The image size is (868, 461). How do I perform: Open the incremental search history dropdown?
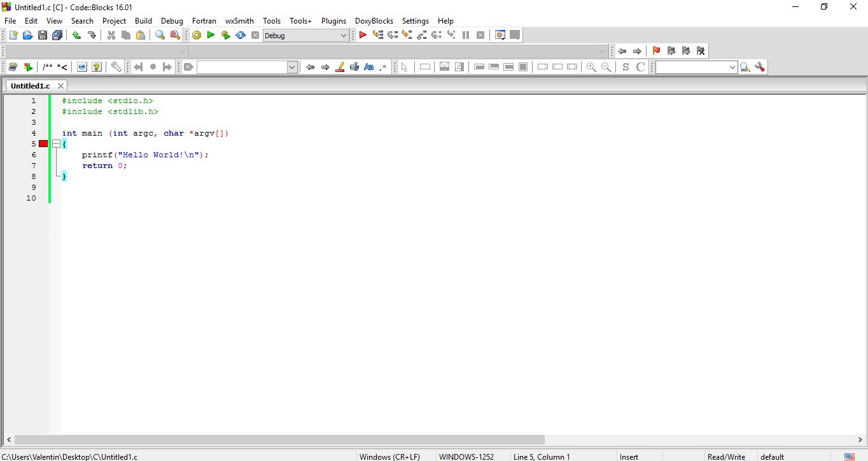[291, 66]
